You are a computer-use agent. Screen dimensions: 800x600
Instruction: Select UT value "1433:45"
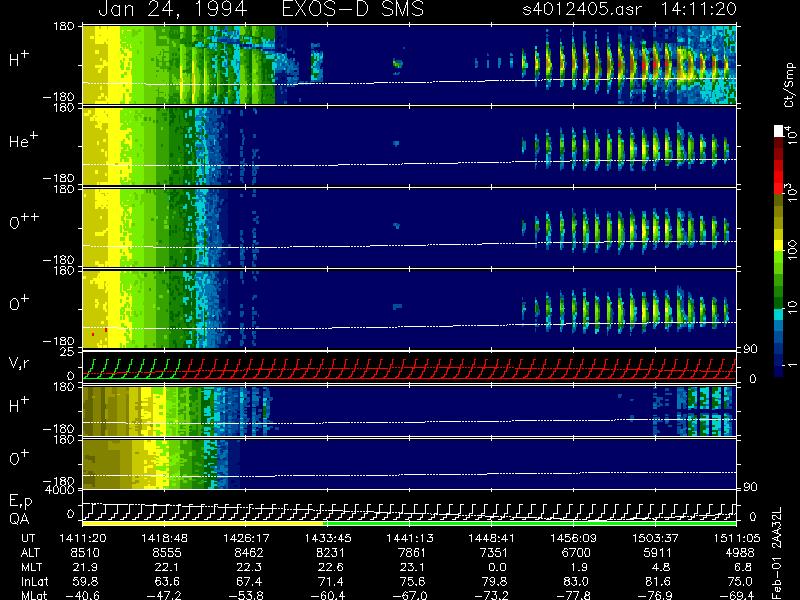tap(328, 538)
